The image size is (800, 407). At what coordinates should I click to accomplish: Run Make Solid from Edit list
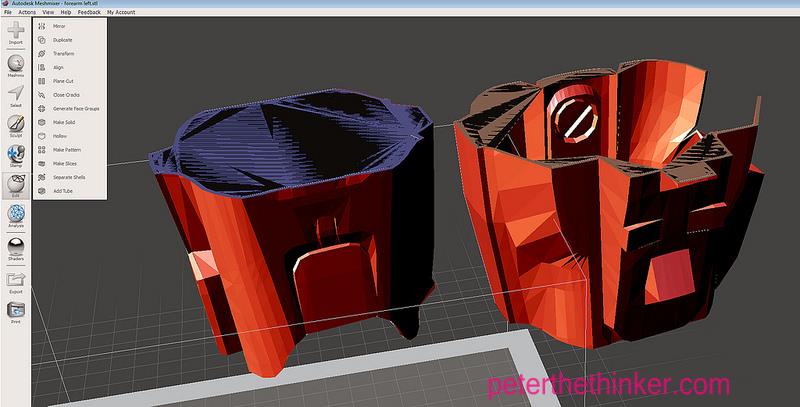pyautogui.click(x=70, y=122)
